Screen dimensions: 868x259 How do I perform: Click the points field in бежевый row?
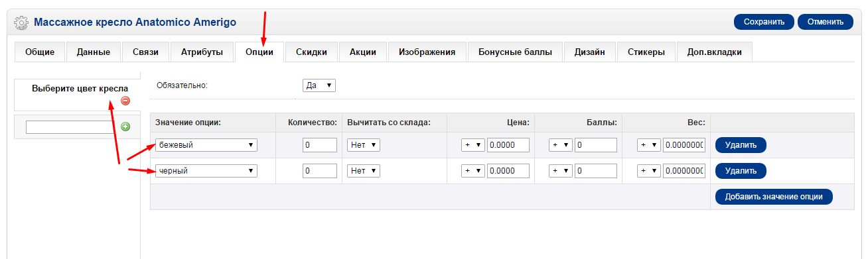tap(596, 145)
